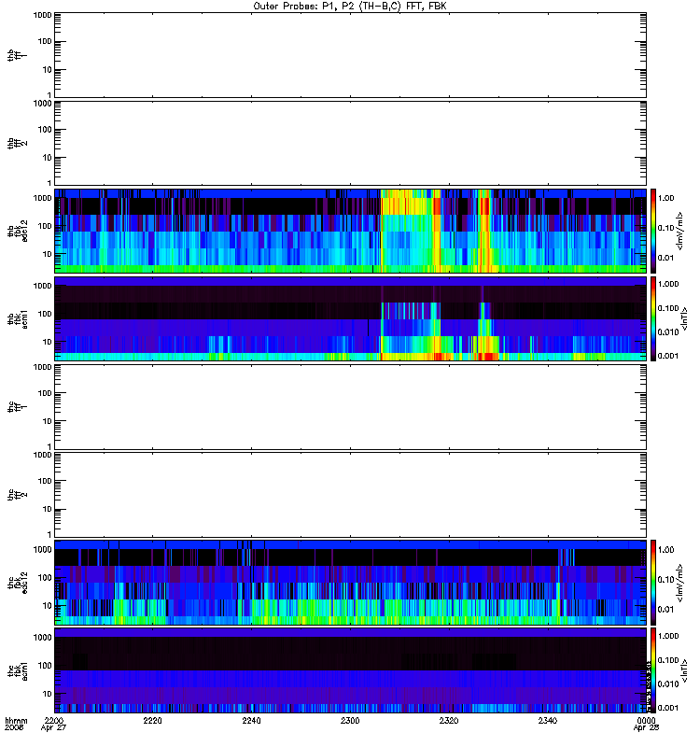Viewport: 700px width, 747px height.
Task: Click the thc scm1 nT color bar
Action: point(653,670)
